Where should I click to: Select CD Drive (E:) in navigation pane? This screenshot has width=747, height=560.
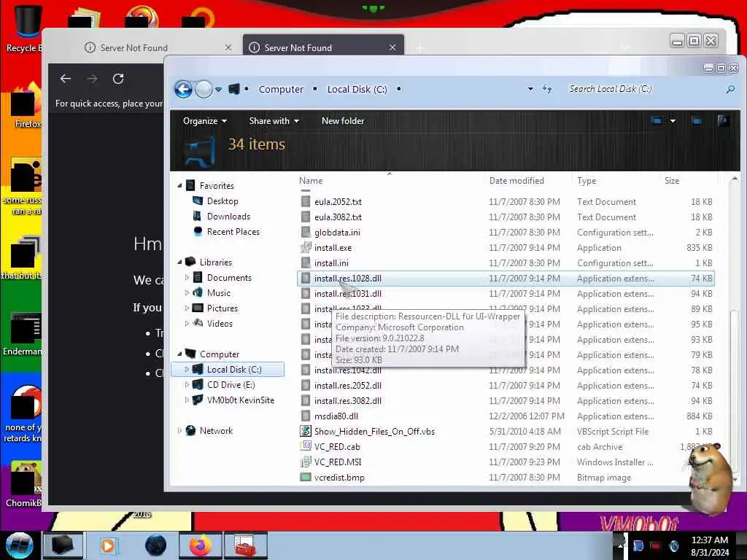pos(231,385)
